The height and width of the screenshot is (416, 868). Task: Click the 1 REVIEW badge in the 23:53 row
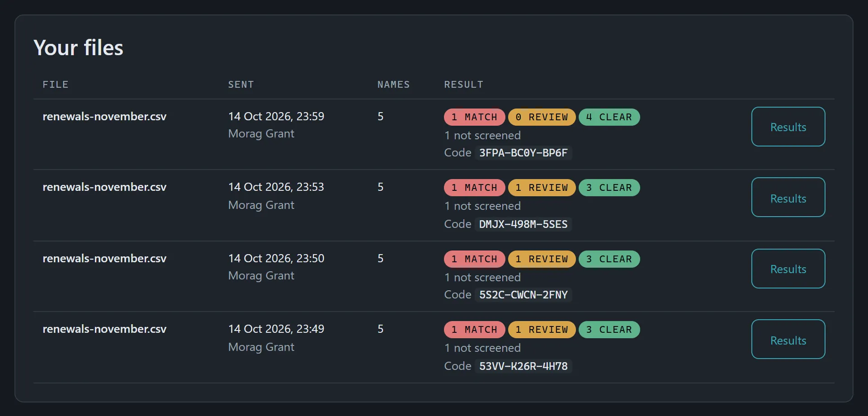[x=542, y=188]
